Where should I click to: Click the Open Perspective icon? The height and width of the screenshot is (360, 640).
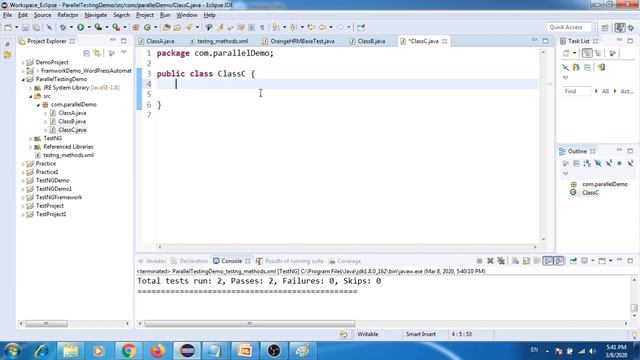tap(605, 27)
